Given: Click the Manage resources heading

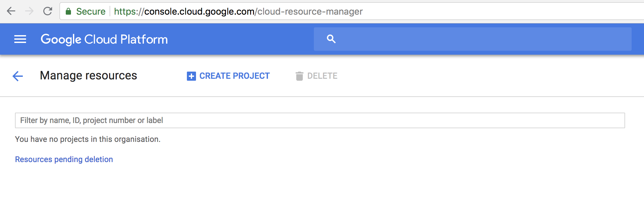Looking at the screenshot, I should (89, 76).
